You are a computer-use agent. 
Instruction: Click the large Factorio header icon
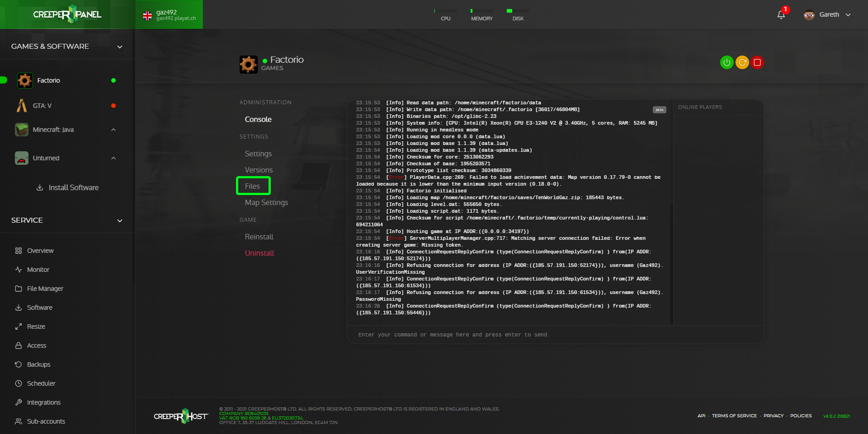(248, 65)
